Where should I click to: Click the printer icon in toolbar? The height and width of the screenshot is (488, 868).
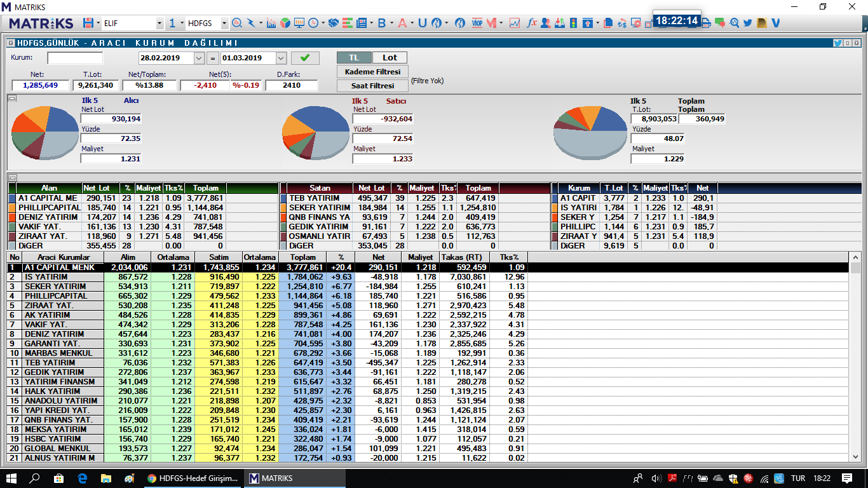pyautogui.click(x=706, y=24)
